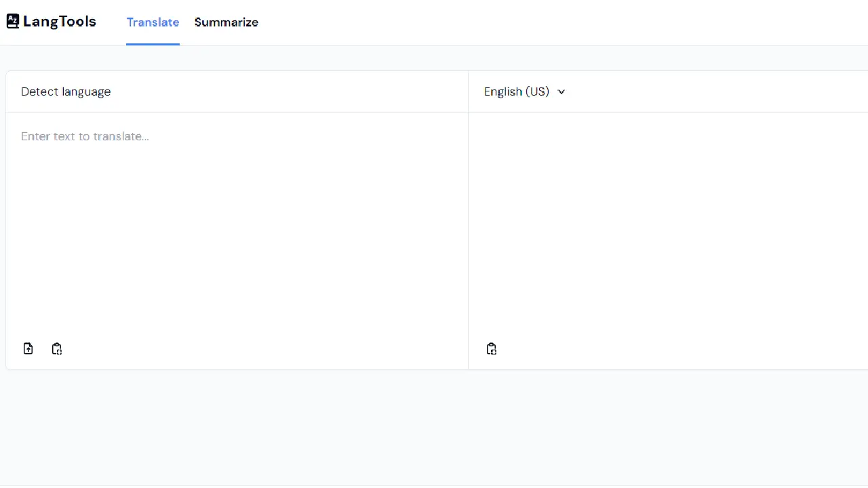The width and height of the screenshot is (868, 488).
Task: Click the copy icon under the output panel
Action: 491,348
